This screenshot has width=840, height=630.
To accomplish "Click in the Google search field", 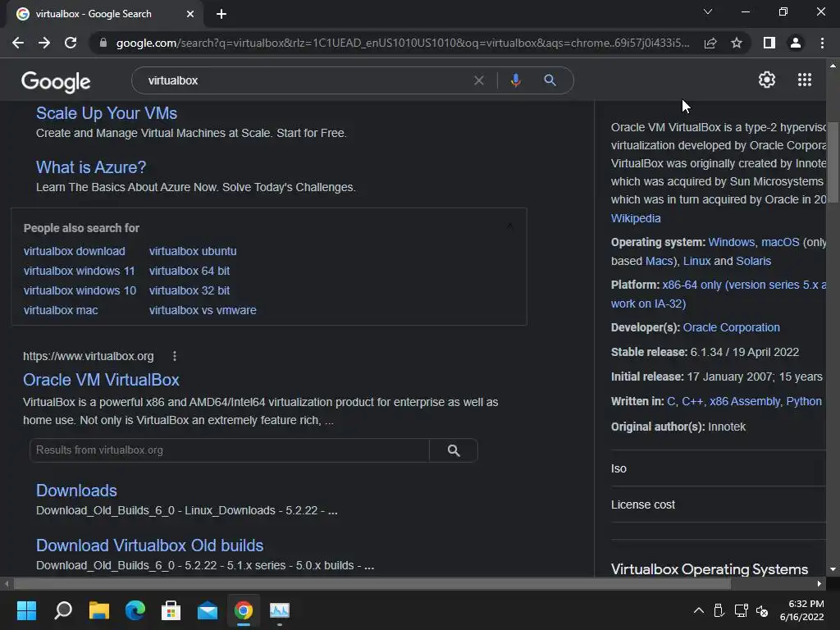I will [305, 80].
